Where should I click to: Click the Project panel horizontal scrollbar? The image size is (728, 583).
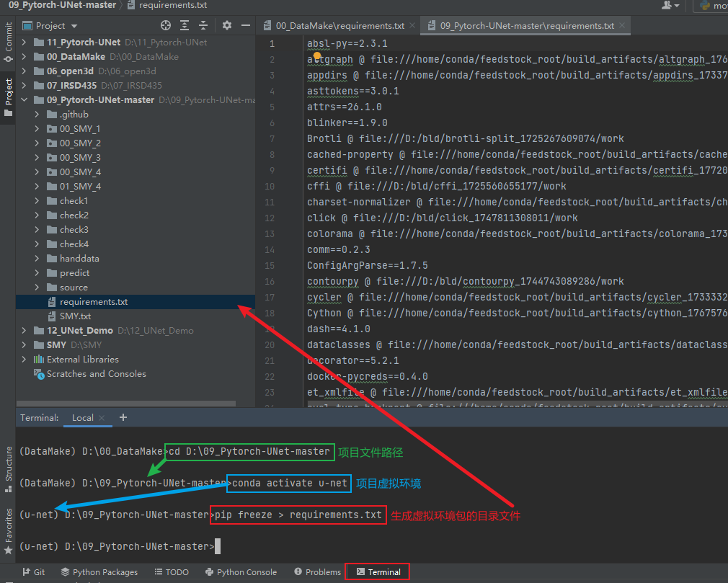tap(126, 403)
